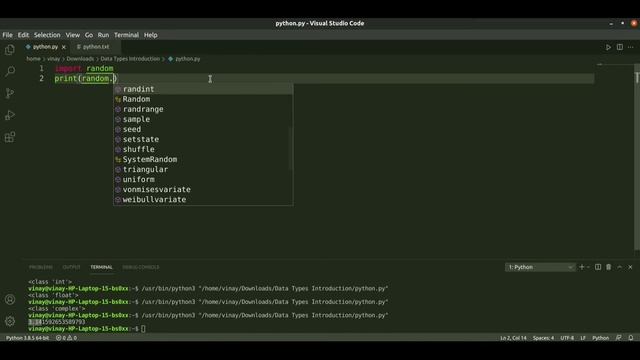Image resolution: width=640 pixels, height=360 pixels.
Task: Open editor More Actions ellipsis
Action: 631,47
